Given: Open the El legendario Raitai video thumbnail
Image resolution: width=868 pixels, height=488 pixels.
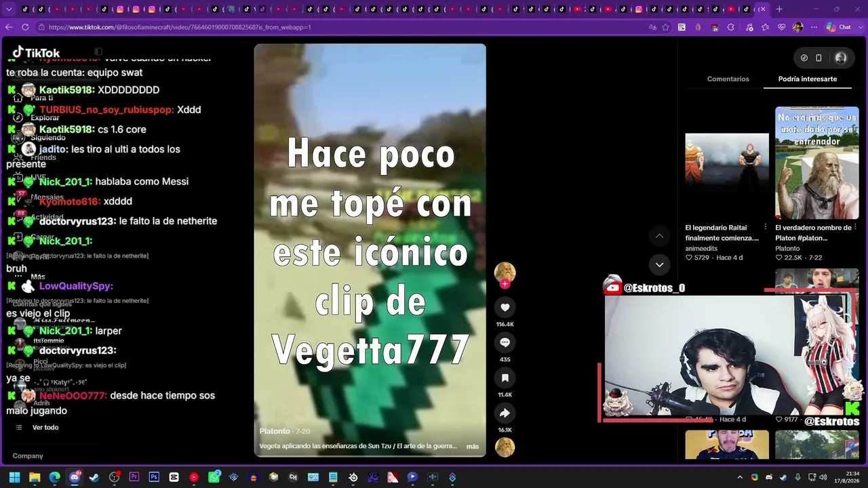Looking at the screenshot, I should point(727,163).
